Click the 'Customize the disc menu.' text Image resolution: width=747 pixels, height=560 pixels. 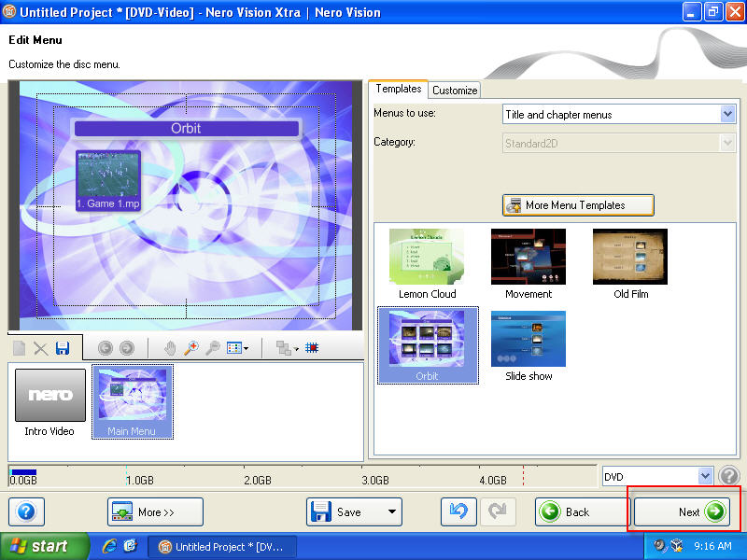tap(64, 64)
